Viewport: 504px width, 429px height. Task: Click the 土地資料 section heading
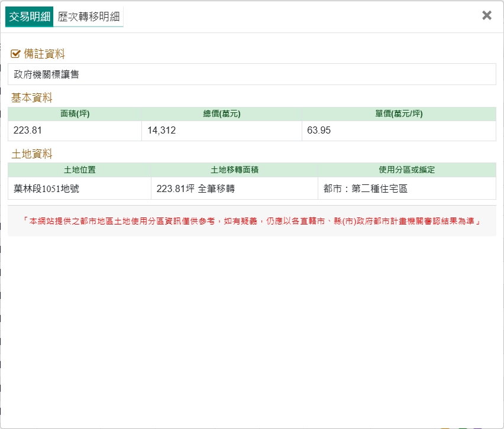click(32, 154)
